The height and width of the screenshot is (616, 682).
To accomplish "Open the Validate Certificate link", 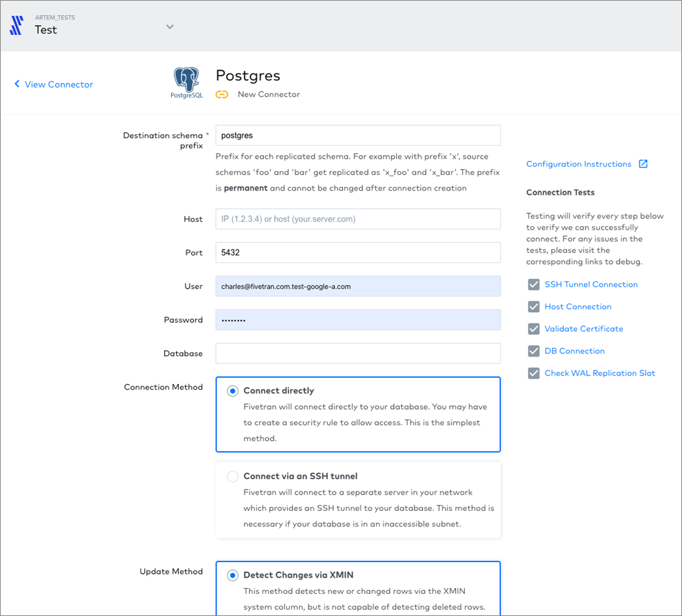I will point(583,329).
